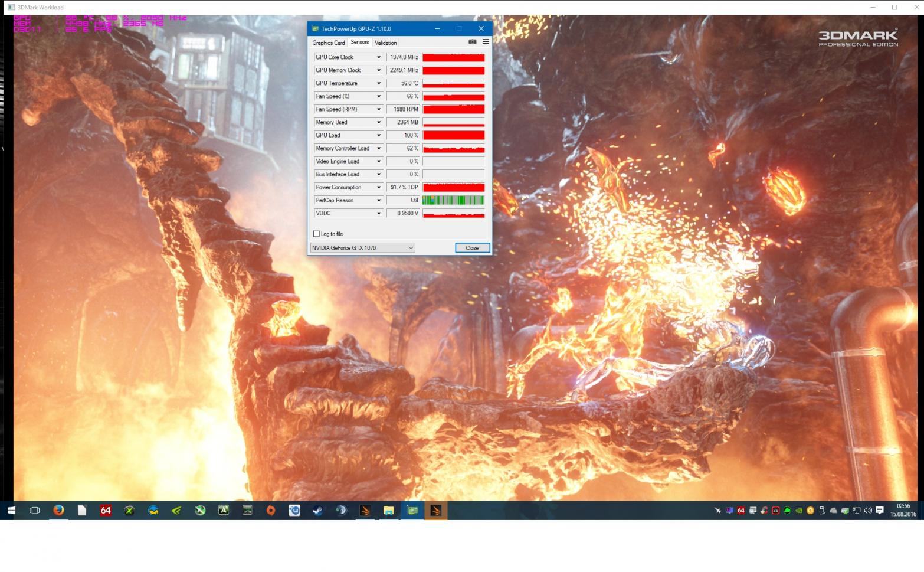The width and height of the screenshot is (924, 572).
Task: Expand the Memory Used sensor dropdown
Action: pos(379,122)
